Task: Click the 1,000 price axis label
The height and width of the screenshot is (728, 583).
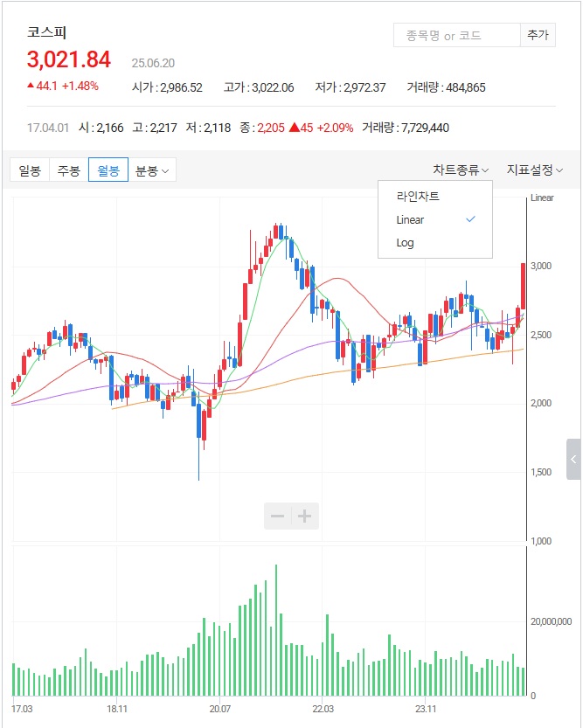Action: 541,541
